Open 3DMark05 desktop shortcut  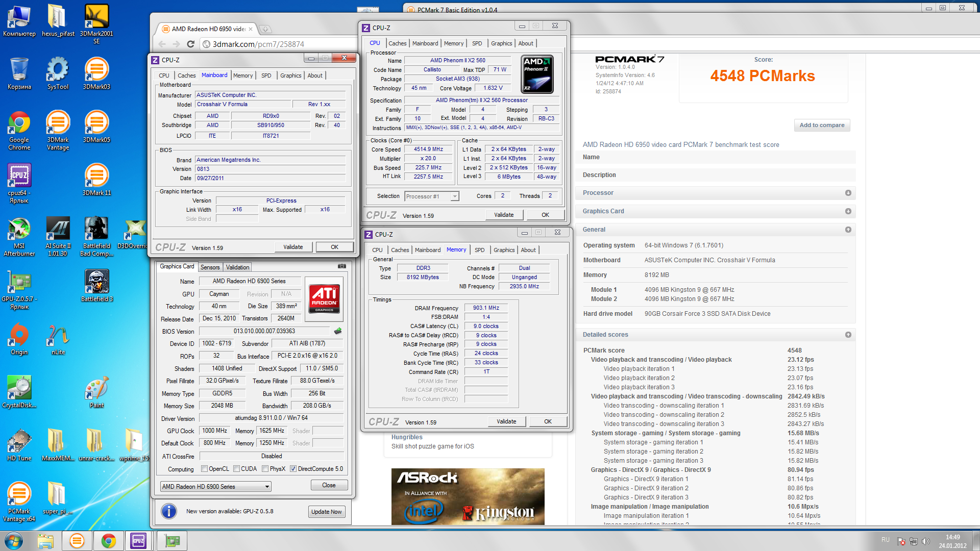(96, 127)
